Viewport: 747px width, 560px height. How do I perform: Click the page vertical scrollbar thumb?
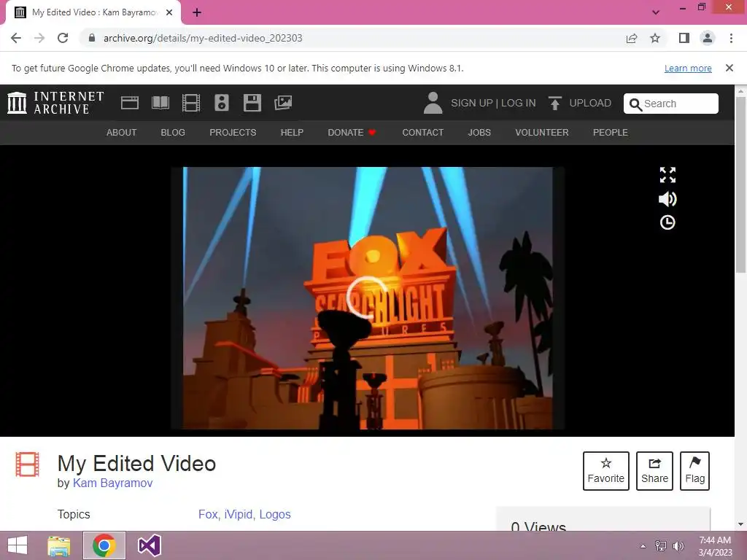[741, 184]
